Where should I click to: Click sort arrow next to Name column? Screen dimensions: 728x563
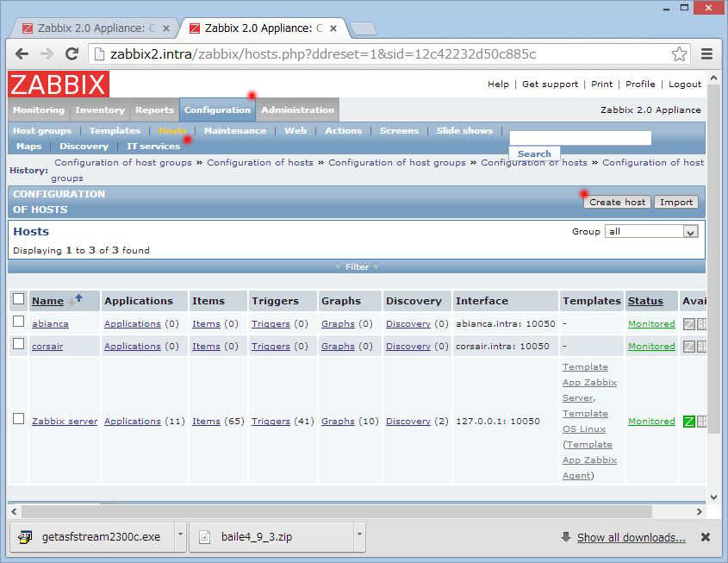(78, 298)
